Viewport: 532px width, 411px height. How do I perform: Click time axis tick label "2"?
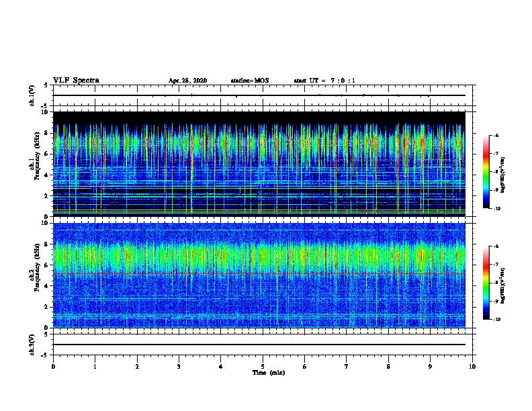pyautogui.click(x=137, y=367)
